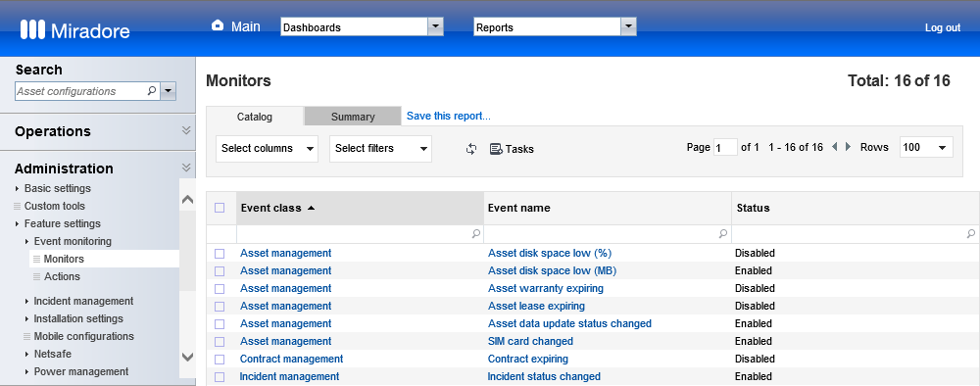Open Asset warranty expiring event
The image size is (980, 386).
point(546,288)
